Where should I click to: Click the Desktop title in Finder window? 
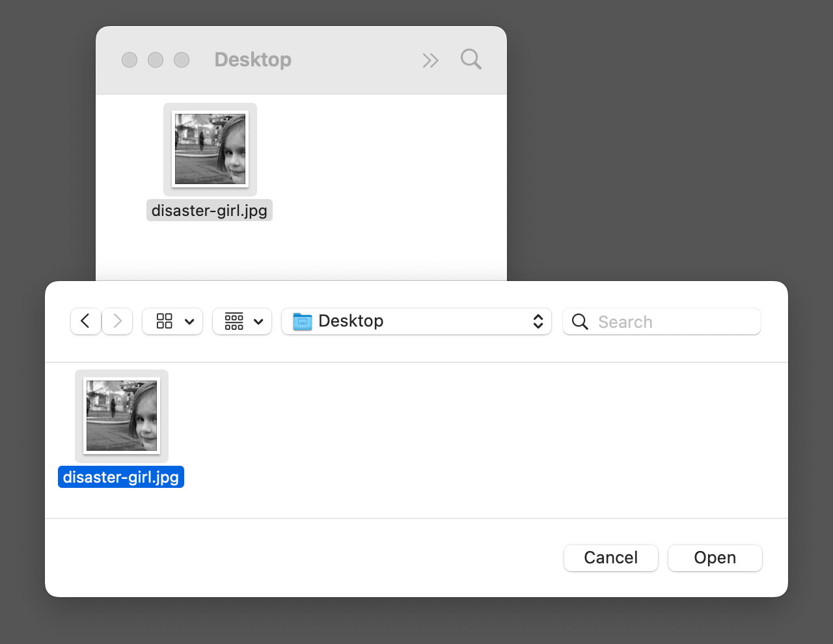(253, 60)
